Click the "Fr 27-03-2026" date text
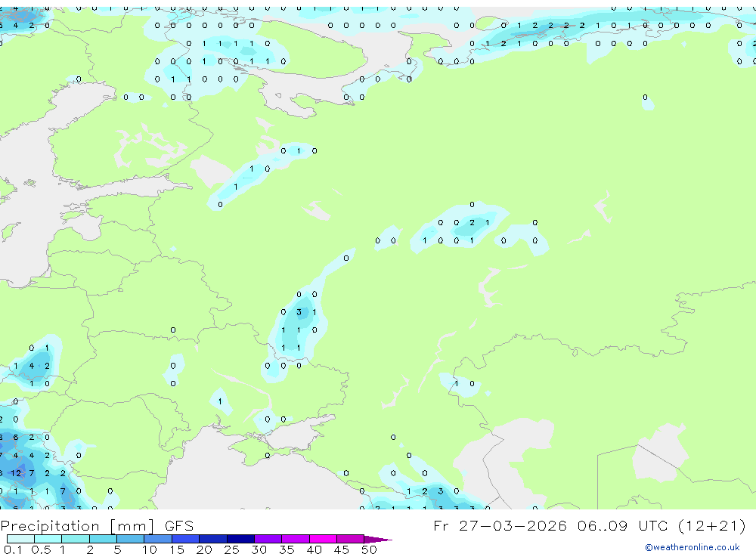756x554 pixels. [500, 525]
